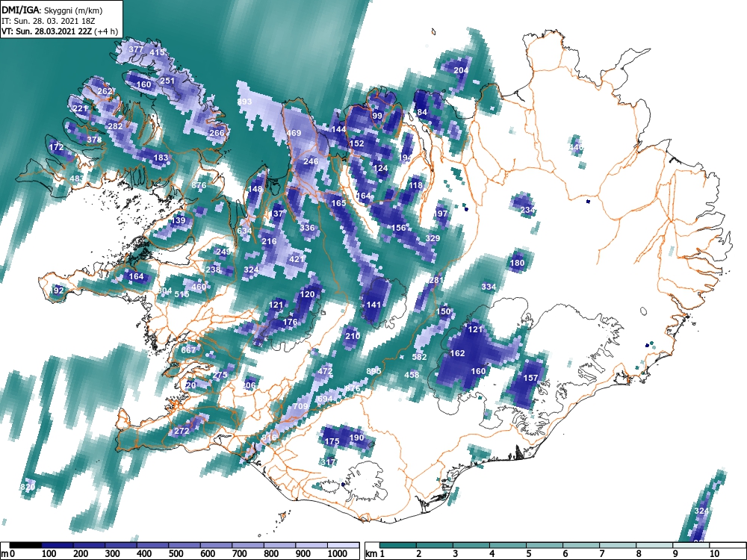This screenshot has width=747, height=560.
Task: Click the 1000 label on the metres legend
Action: [x=338, y=553]
